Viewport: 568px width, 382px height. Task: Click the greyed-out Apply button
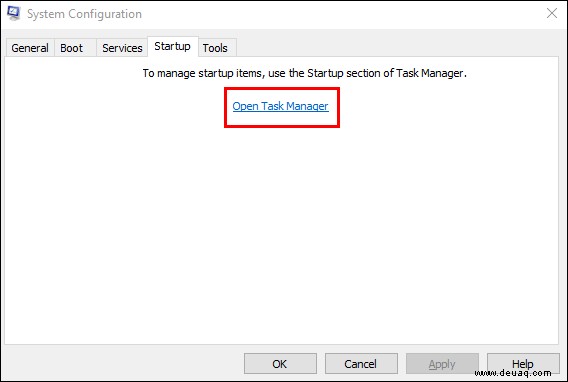tap(442, 364)
